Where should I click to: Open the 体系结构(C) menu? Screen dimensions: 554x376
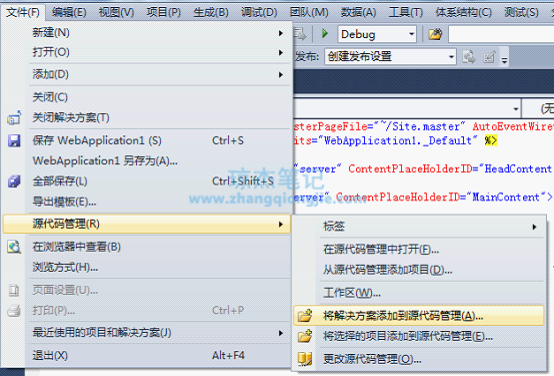(463, 13)
